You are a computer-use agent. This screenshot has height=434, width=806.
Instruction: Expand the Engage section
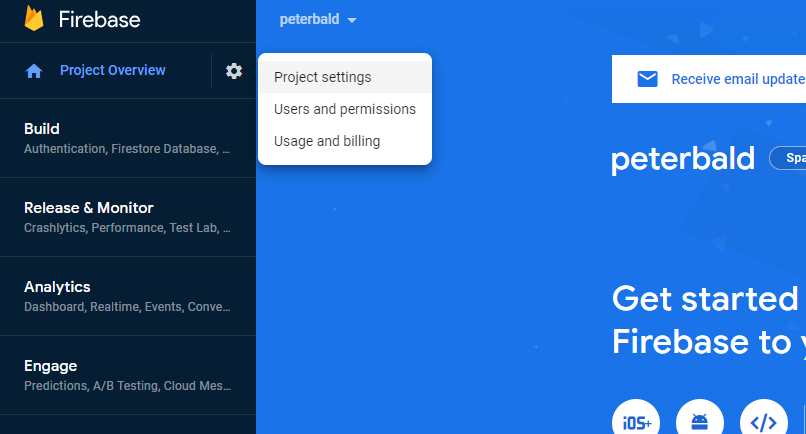click(x=127, y=375)
